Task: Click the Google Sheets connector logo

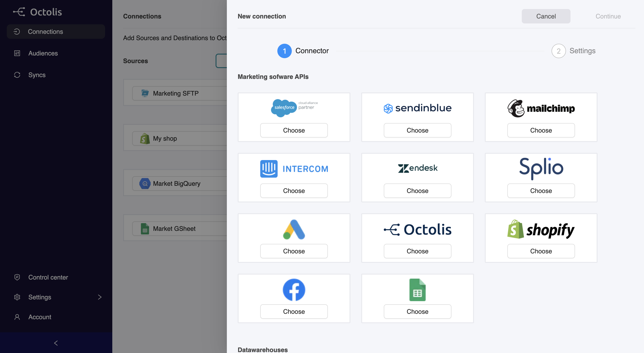Action: (x=418, y=290)
